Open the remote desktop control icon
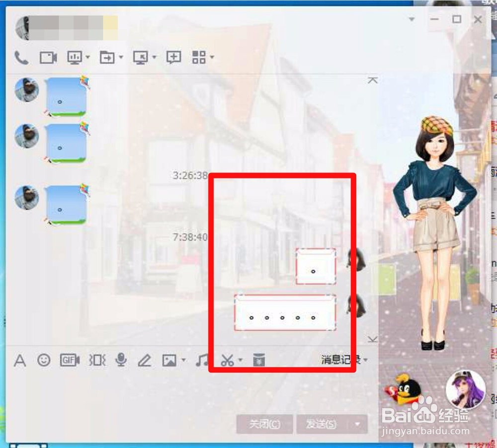Image resolution: width=497 pixels, height=448 pixels. point(141,58)
